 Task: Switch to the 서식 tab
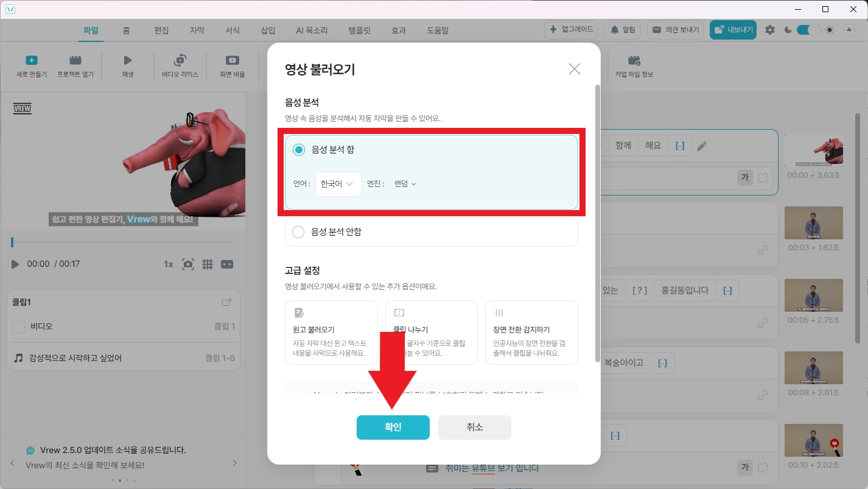pos(232,30)
